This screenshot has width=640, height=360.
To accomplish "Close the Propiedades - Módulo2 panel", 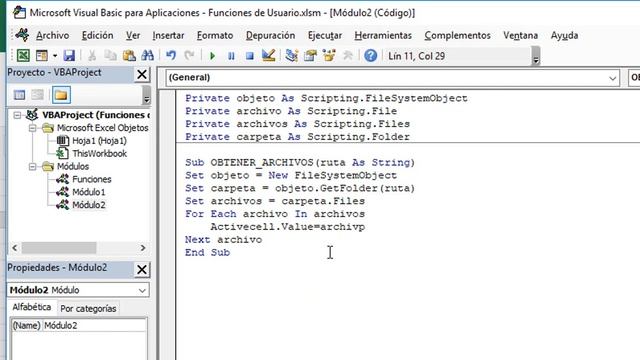I will tap(142, 269).
